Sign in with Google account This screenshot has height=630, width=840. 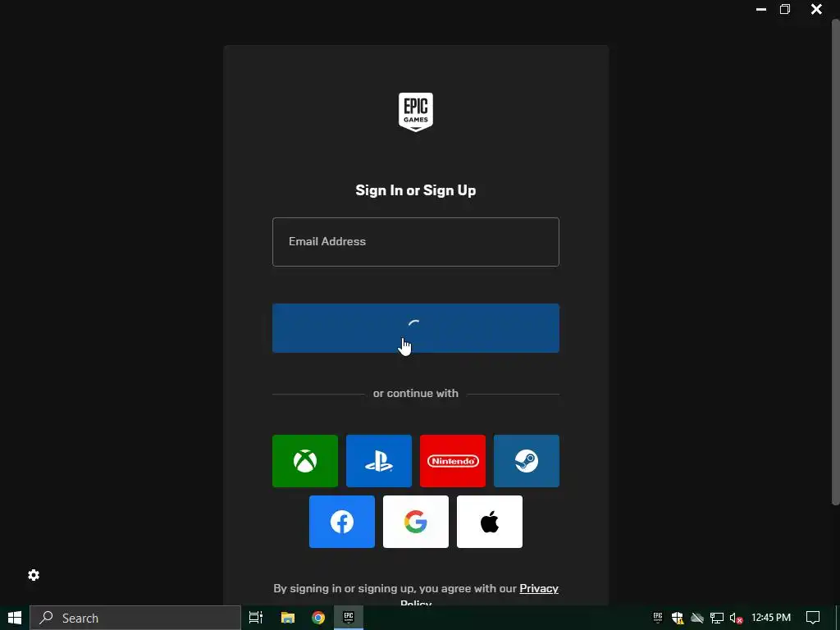[x=416, y=522]
